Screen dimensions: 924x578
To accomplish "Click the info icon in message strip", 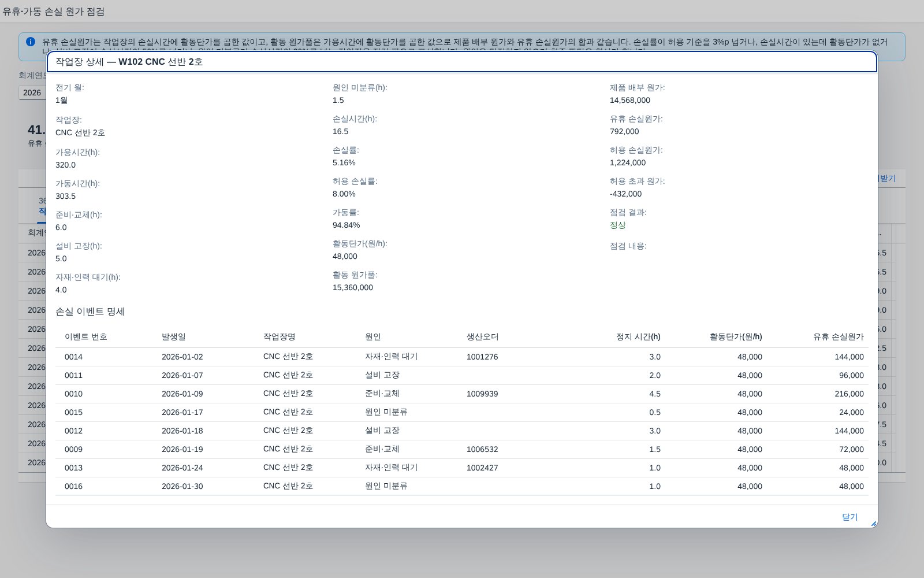I will click(x=31, y=42).
